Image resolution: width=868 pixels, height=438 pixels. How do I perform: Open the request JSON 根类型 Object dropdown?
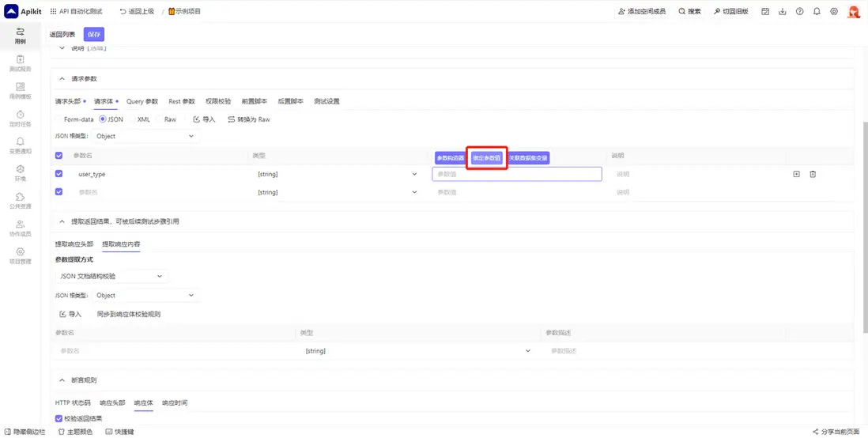tap(145, 136)
